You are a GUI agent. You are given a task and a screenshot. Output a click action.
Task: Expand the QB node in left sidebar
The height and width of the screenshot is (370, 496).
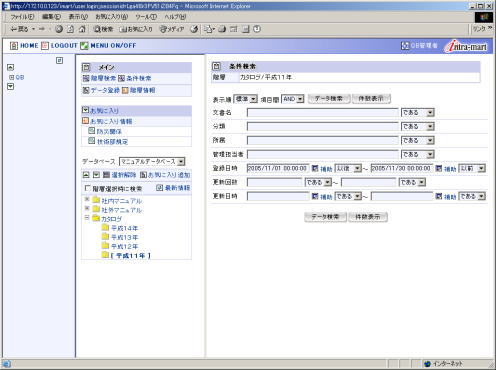(11, 77)
